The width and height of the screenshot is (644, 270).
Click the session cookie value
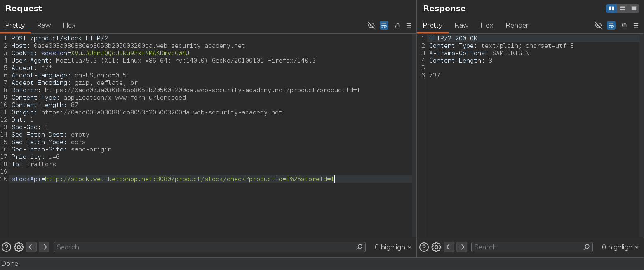pyautogui.click(x=130, y=53)
